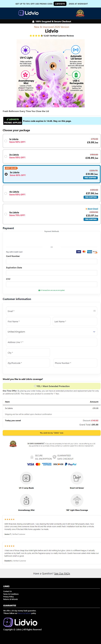Click the autofill icon in Email field

click(94, 311)
